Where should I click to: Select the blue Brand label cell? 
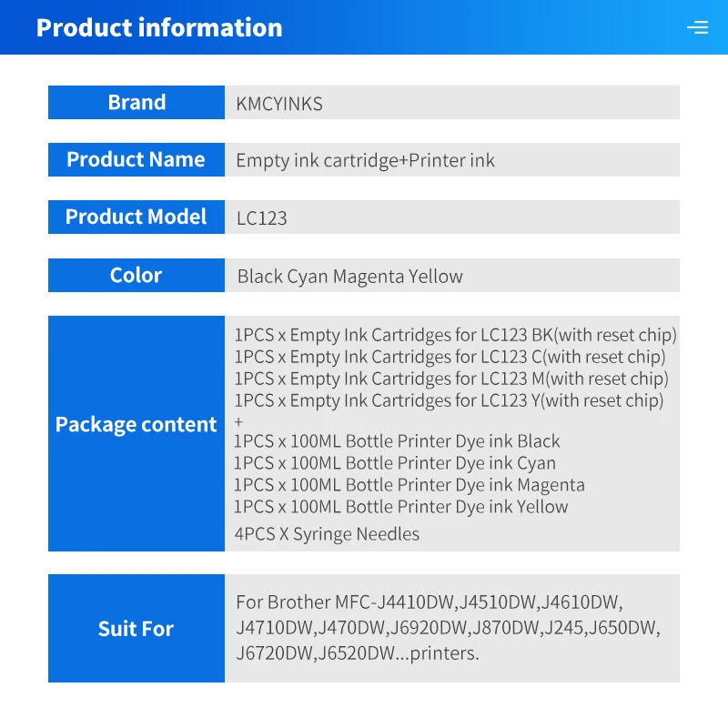click(136, 102)
